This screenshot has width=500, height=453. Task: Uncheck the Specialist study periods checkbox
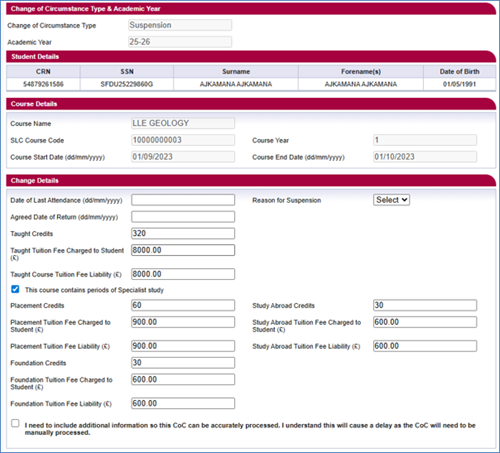tap(15, 289)
